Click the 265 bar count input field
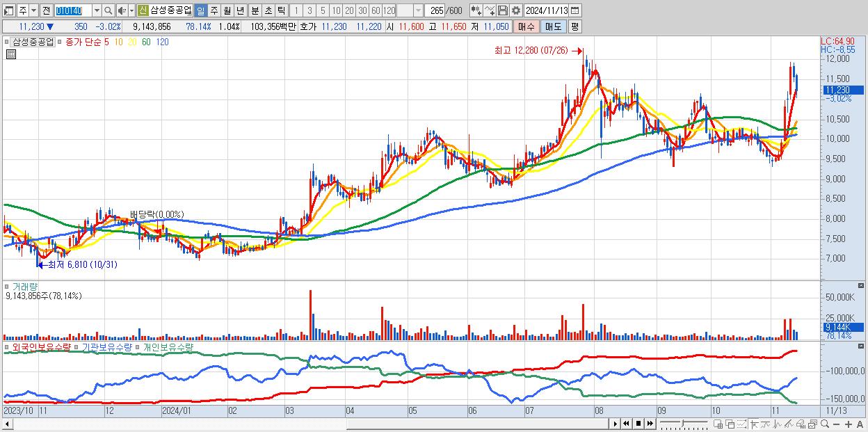 (x=435, y=10)
